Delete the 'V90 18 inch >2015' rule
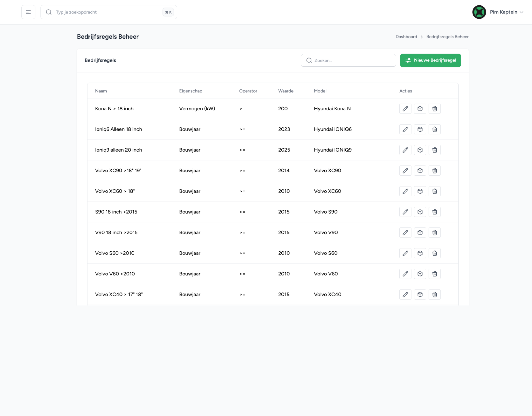 [435, 233]
